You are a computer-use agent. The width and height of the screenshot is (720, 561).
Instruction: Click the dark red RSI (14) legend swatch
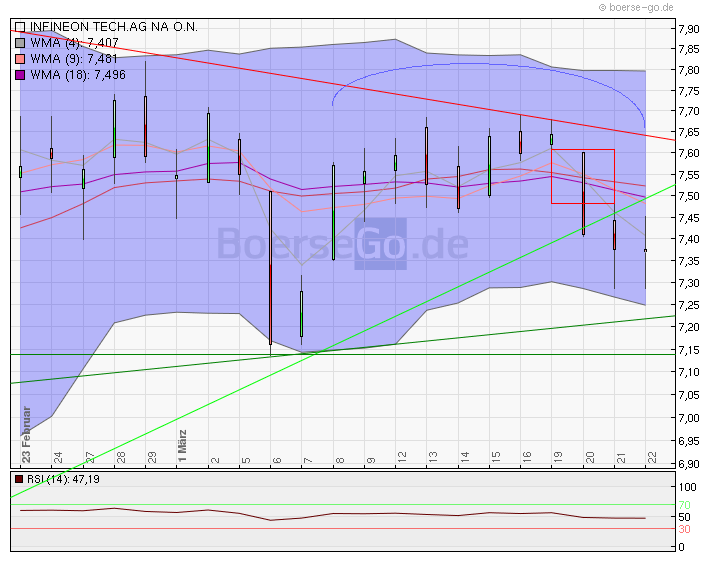(x=19, y=479)
